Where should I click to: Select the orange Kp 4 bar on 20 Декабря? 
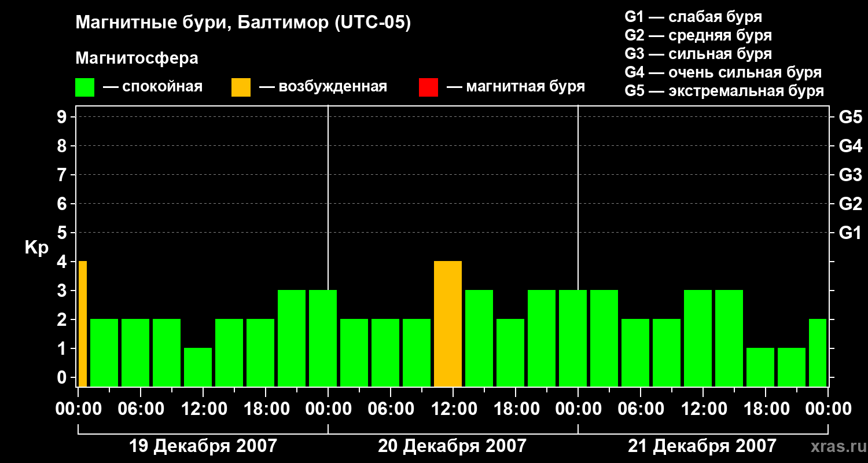(x=448, y=324)
